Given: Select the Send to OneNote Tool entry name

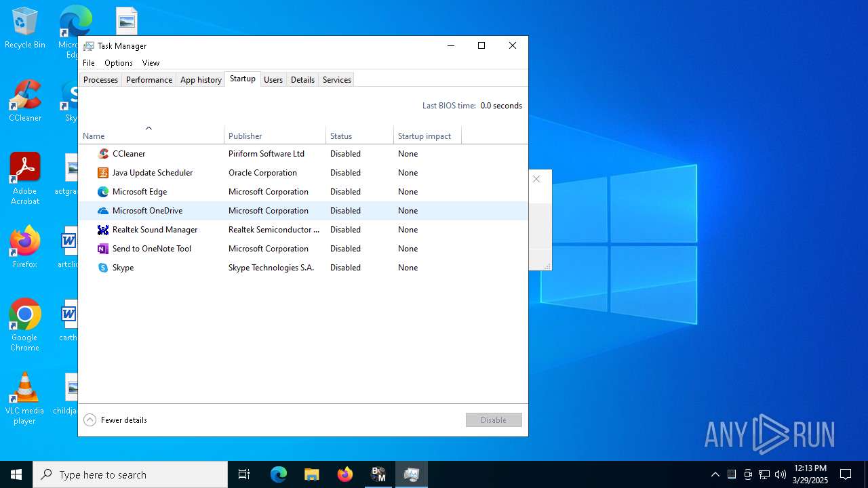Looking at the screenshot, I should 152,249.
